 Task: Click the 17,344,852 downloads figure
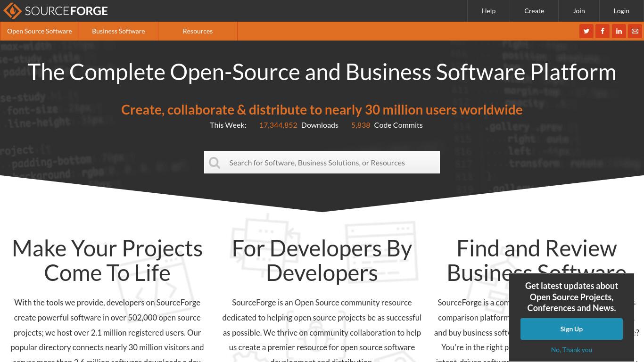click(278, 125)
